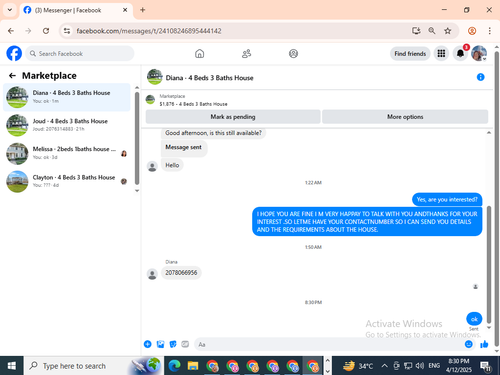Click the conversation list scrollbar

[x=137, y=138]
